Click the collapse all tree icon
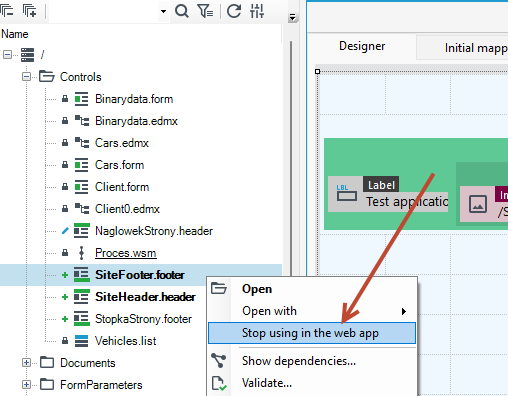Image resolution: width=508 pixels, height=396 pixels. click(7, 11)
